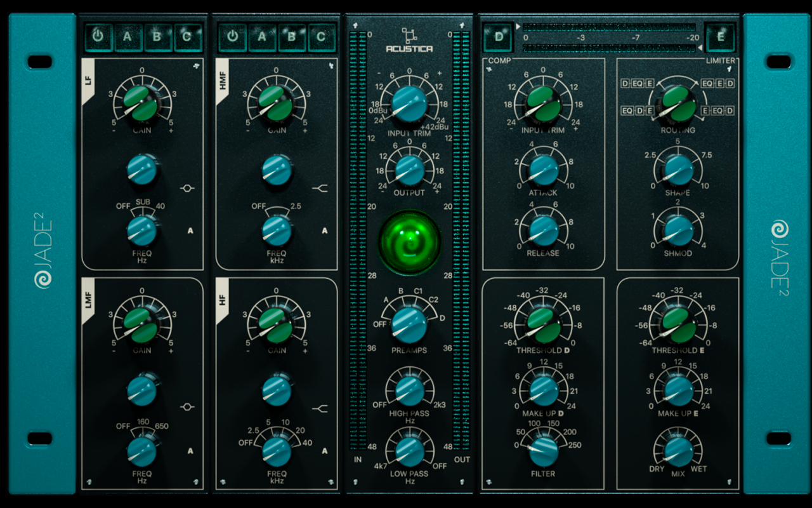Click the LF band GAIN knob

point(142,104)
